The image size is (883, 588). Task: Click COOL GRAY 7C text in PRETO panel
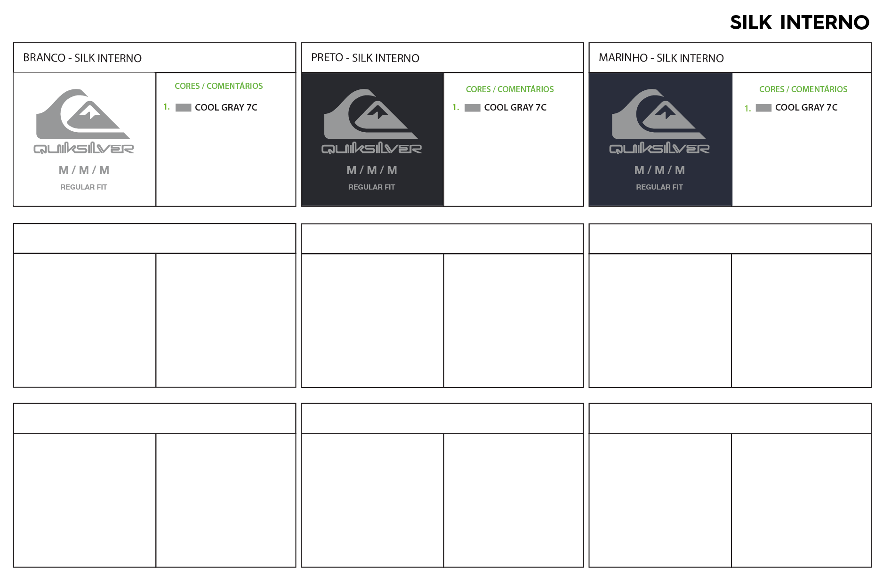coord(515,107)
